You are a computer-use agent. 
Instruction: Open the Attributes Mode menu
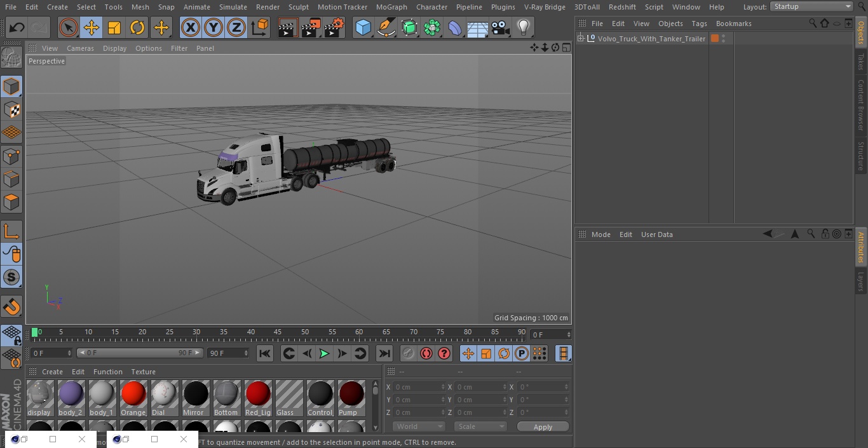click(x=601, y=234)
